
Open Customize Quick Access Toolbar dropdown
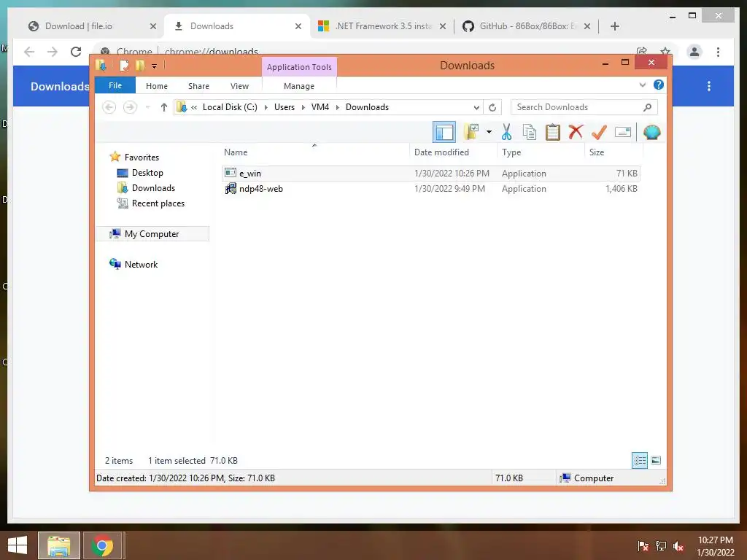pos(155,66)
